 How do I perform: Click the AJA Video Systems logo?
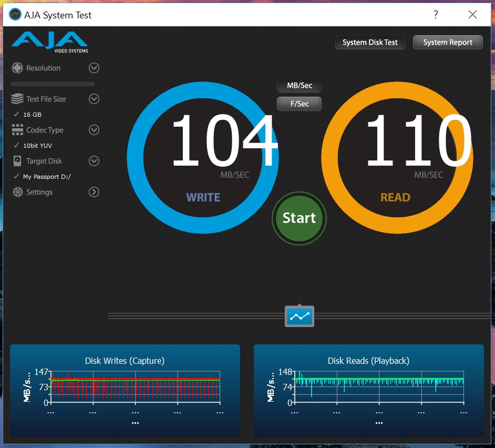[x=49, y=42]
